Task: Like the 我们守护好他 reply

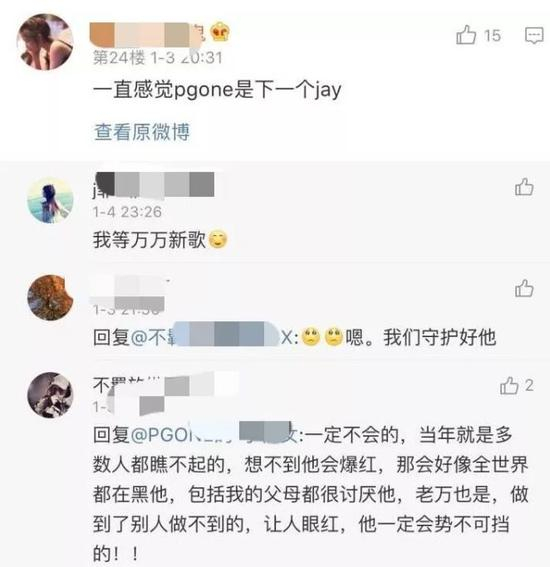Action: 524,288
